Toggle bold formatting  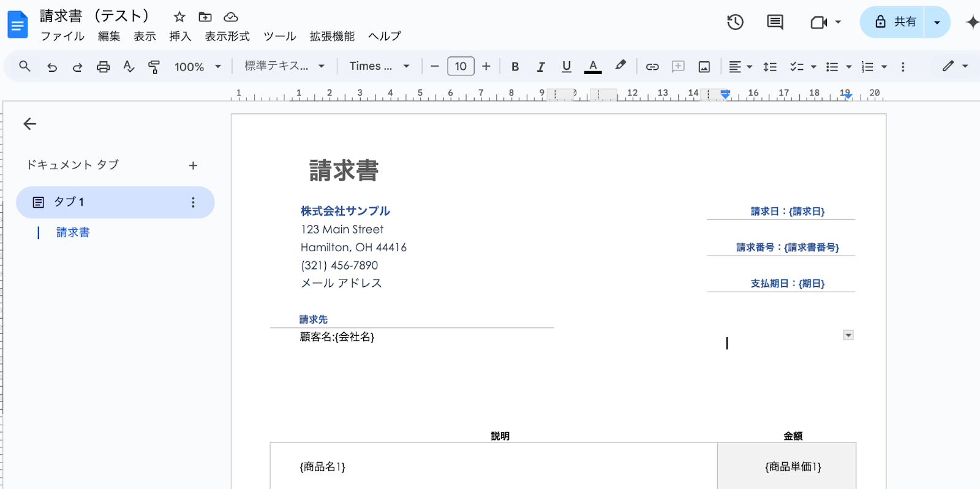coord(515,67)
